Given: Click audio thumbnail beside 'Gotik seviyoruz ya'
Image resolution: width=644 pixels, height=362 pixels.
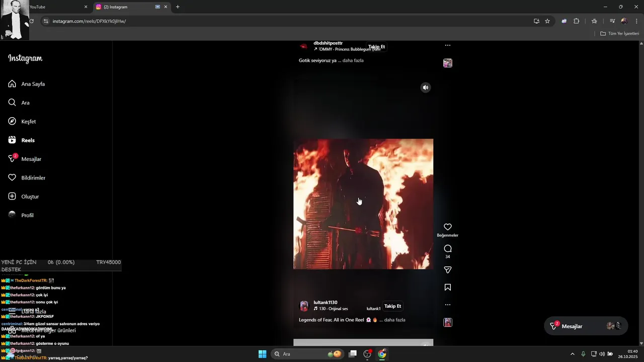Looking at the screenshot, I should click(448, 63).
